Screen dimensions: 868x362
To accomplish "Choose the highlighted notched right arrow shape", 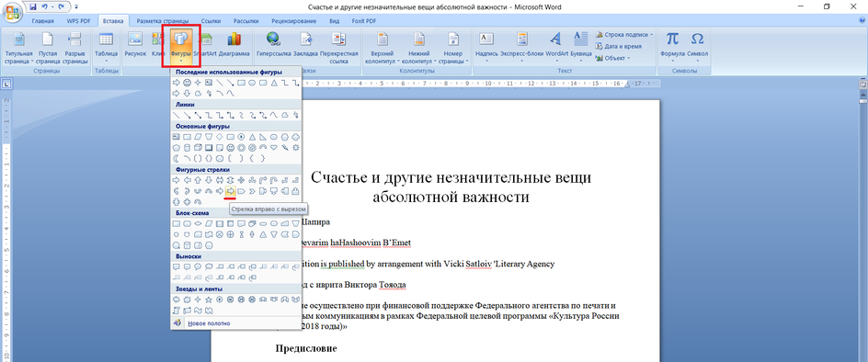I will [230, 191].
